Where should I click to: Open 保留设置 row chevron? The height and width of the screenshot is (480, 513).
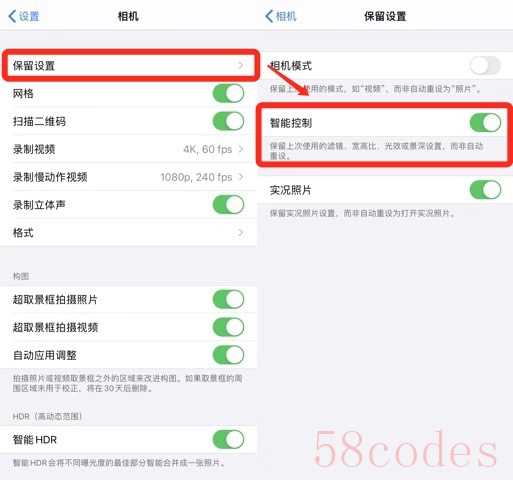click(241, 65)
